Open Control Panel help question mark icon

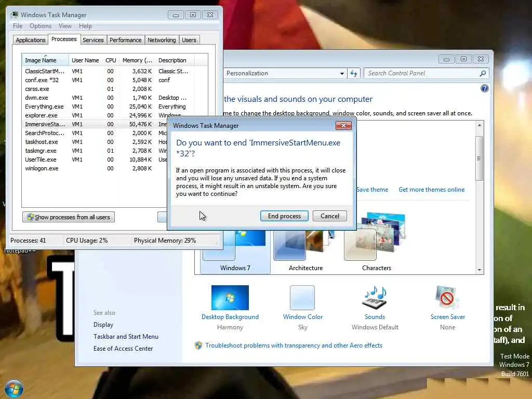(485, 88)
